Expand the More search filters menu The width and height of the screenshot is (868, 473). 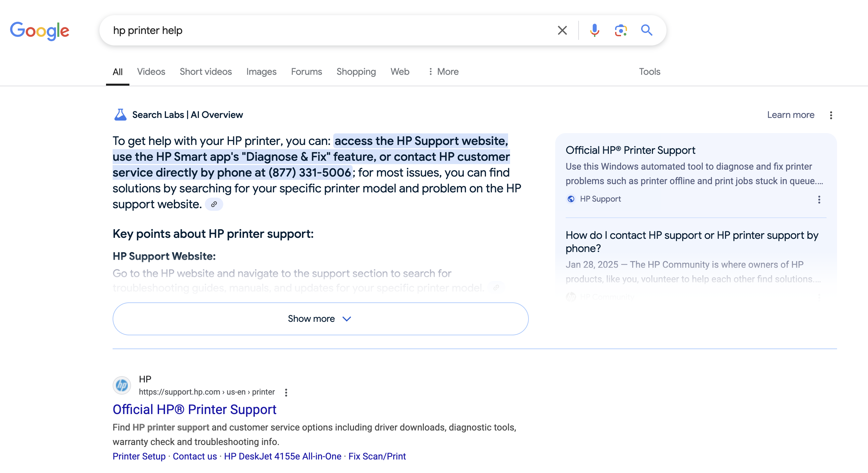coord(443,72)
